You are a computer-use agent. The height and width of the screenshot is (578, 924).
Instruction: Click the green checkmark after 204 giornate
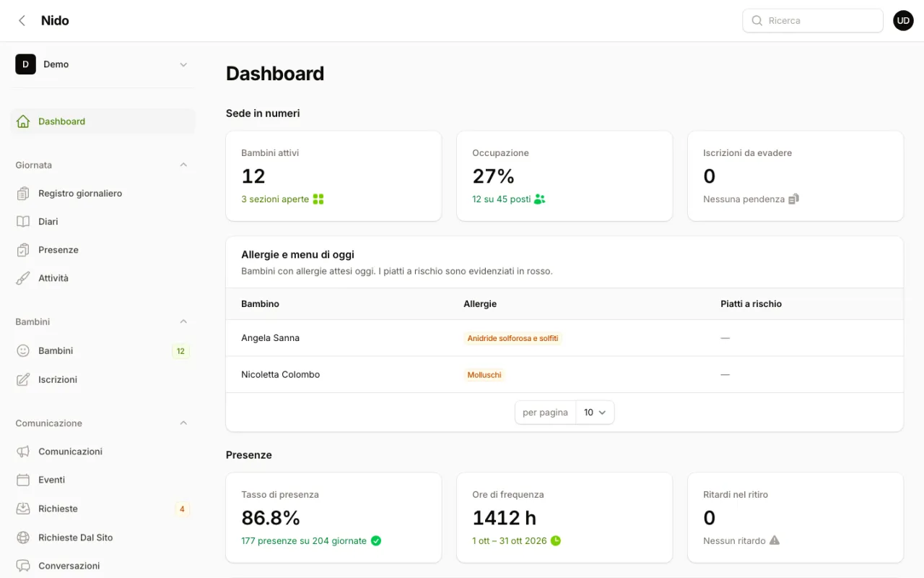pos(375,540)
